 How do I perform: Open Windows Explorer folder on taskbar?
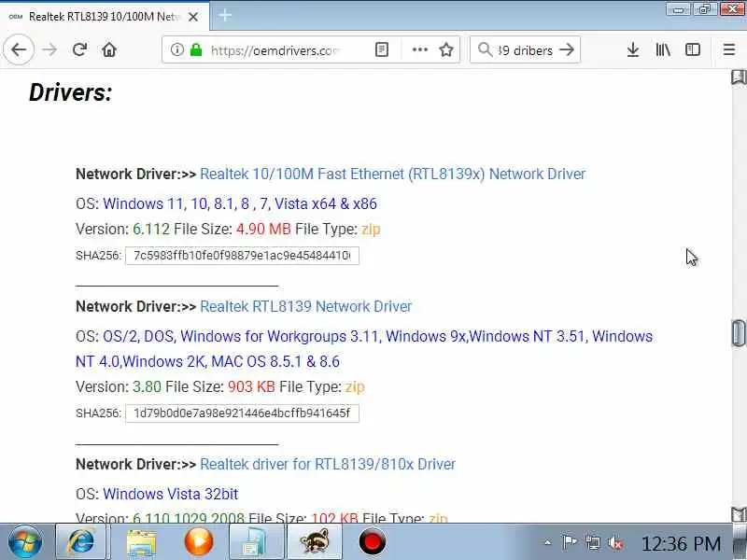142,542
